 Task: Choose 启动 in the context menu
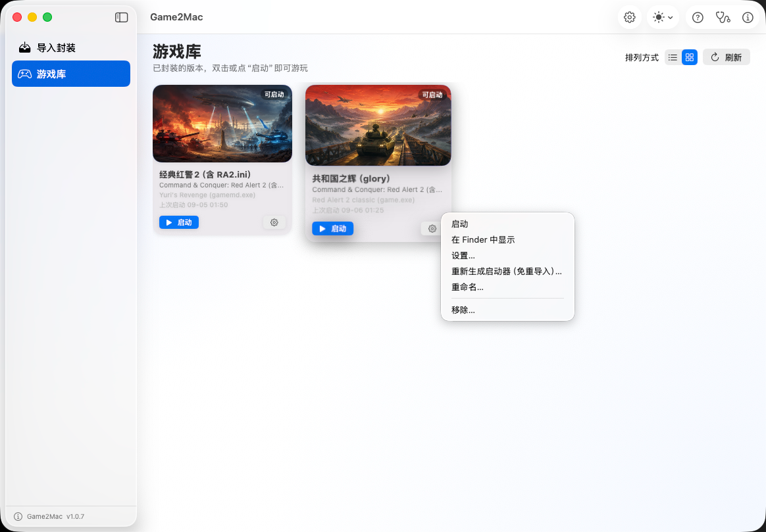[507, 224]
